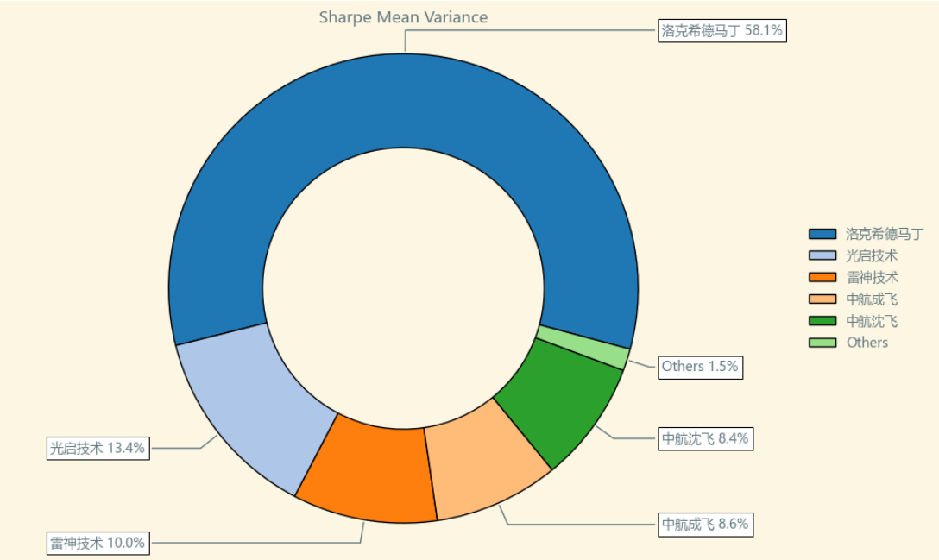The image size is (939, 560).
Task: Click the 中航成飞 light orange legend swatch
Action: click(x=822, y=299)
